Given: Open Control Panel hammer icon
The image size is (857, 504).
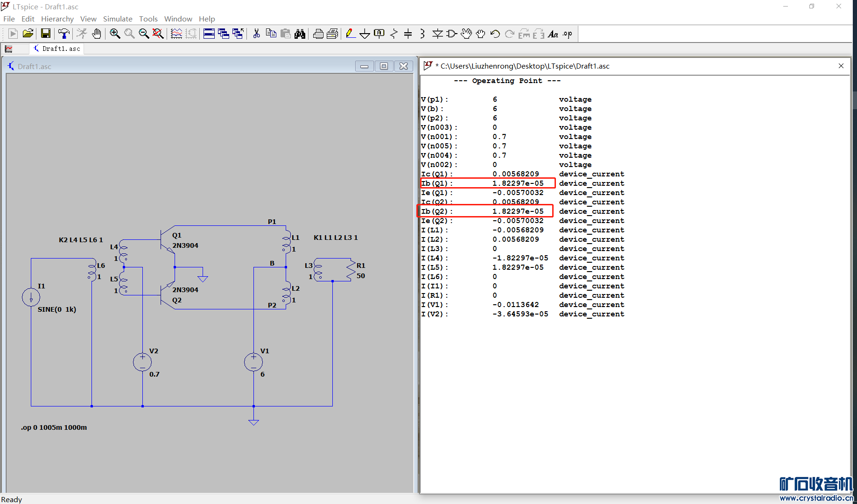Looking at the screenshot, I should [63, 34].
